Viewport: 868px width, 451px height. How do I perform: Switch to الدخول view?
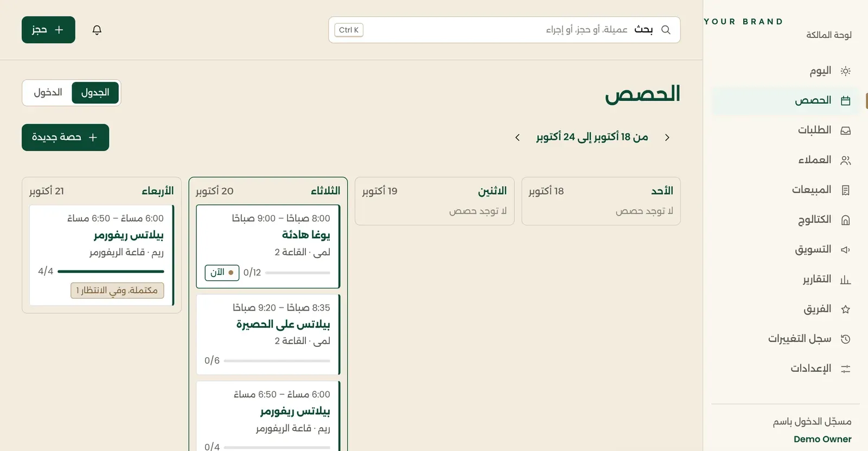click(48, 93)
